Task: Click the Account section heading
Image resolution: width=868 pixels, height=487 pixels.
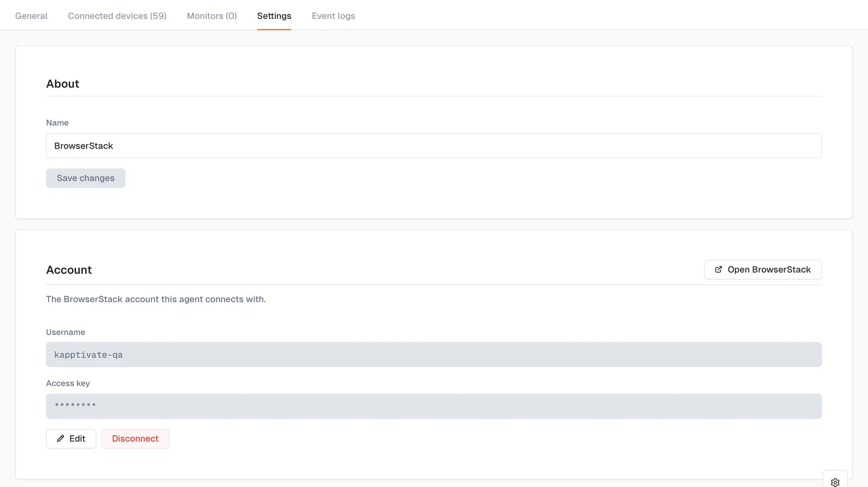Action: [69, 270]
